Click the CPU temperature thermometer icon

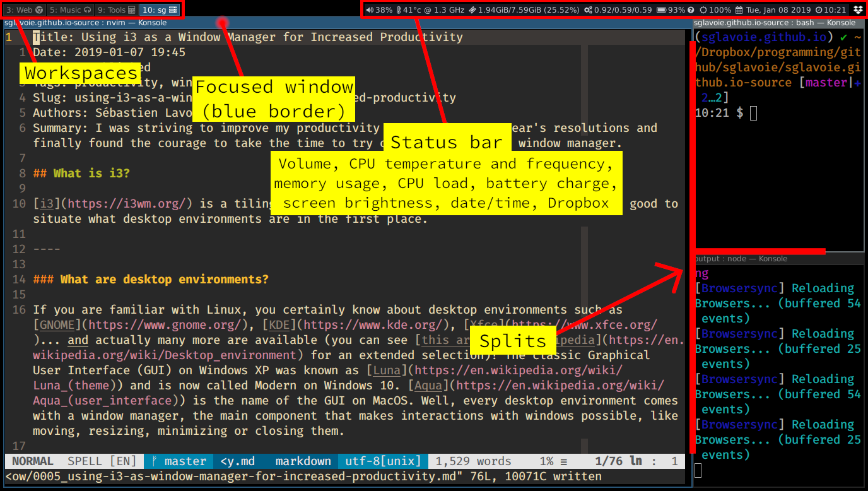[399, 10]
